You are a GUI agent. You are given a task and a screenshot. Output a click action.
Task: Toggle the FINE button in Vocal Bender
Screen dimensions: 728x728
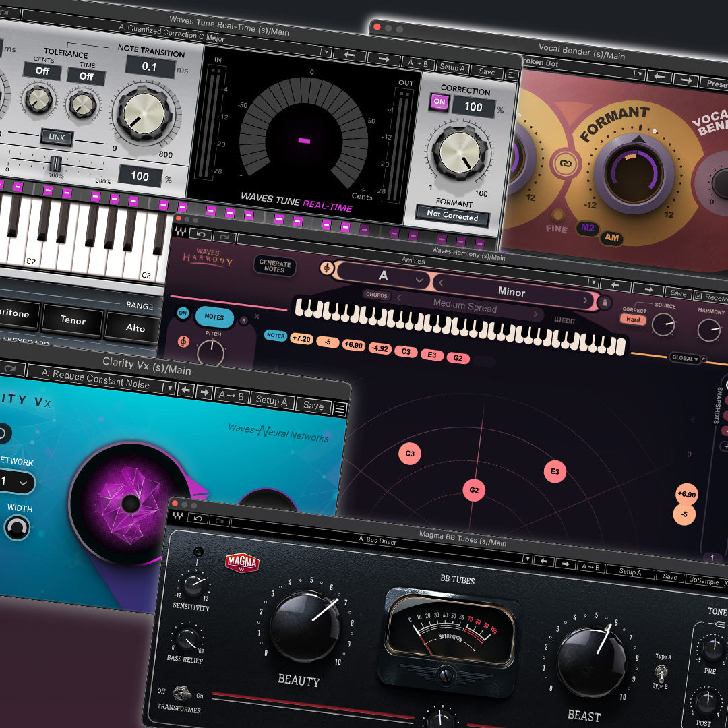(x=557, y=216)
